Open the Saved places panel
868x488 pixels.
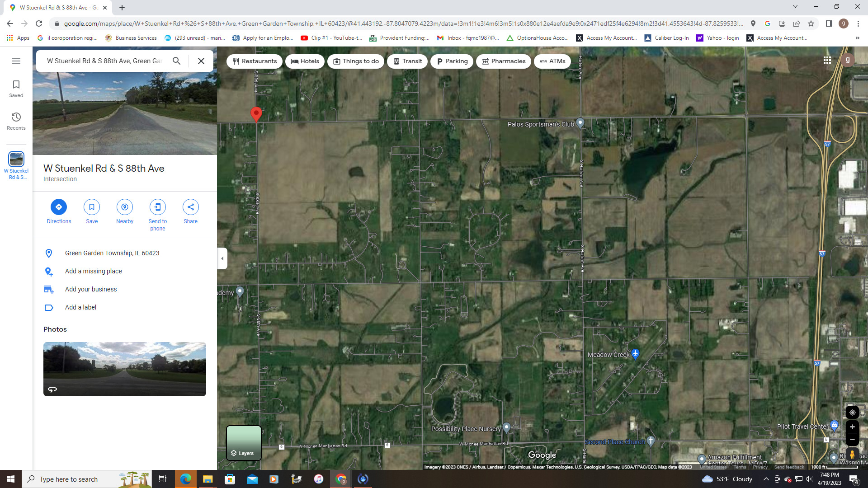click(16, 89)
